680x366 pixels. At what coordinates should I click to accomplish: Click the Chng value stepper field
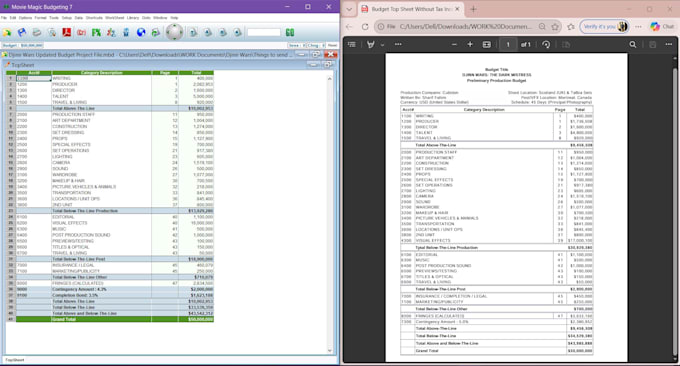coord(315,45)
